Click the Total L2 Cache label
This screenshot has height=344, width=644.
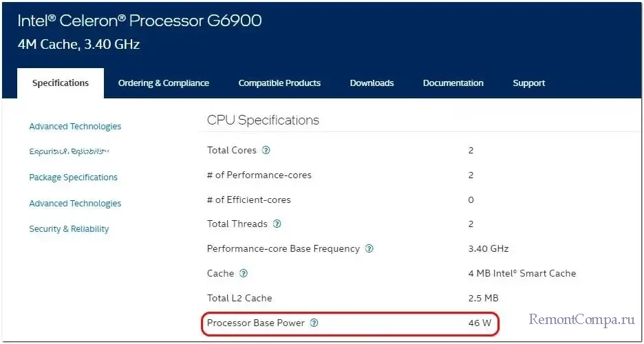coord(239,298)
